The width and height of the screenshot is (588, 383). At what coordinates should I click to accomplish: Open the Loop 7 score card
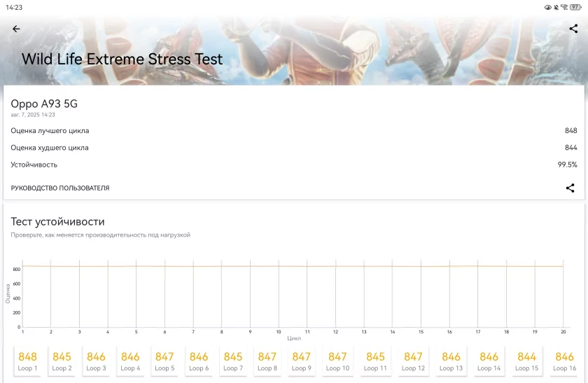[x=233, y=361]
